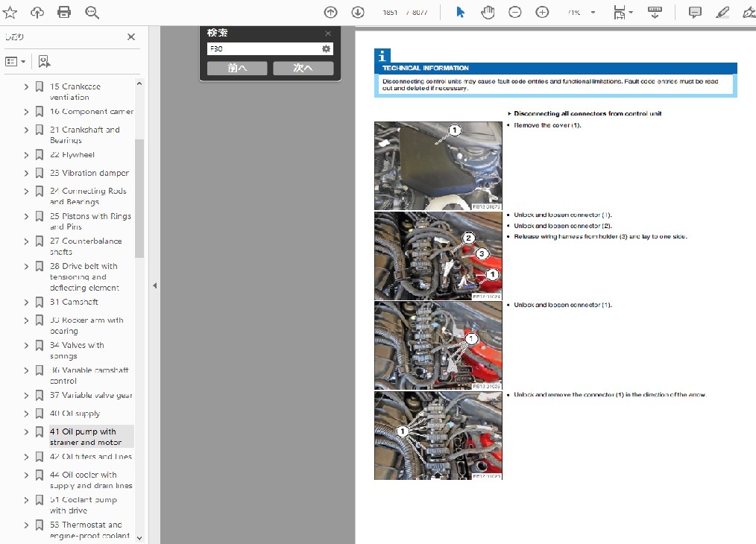Open the 40 Oil supply bookmark
This screenshot has height=544, width=756.
(x=75, y=414)
